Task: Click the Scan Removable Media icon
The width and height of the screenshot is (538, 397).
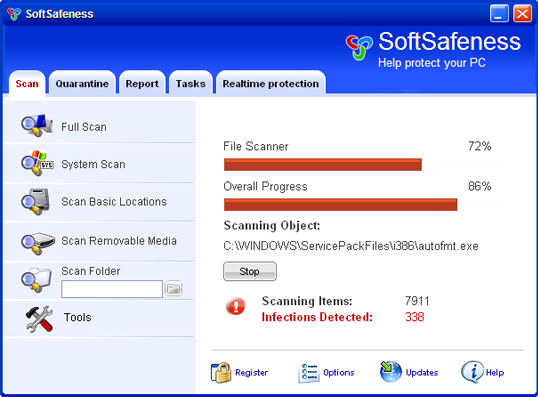Action: click(38, 243)
